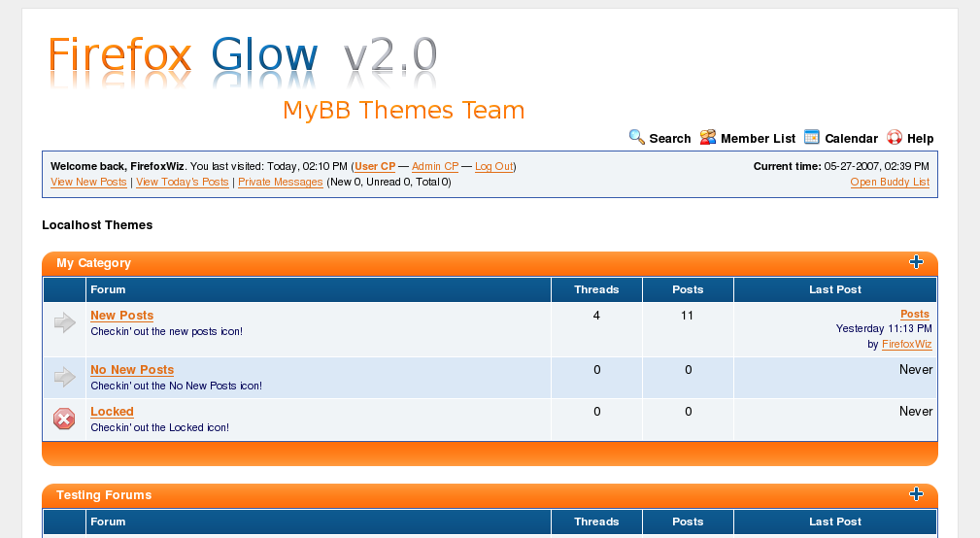
Task: Collapse the Testing Forums section
Action: pos(915,494)
